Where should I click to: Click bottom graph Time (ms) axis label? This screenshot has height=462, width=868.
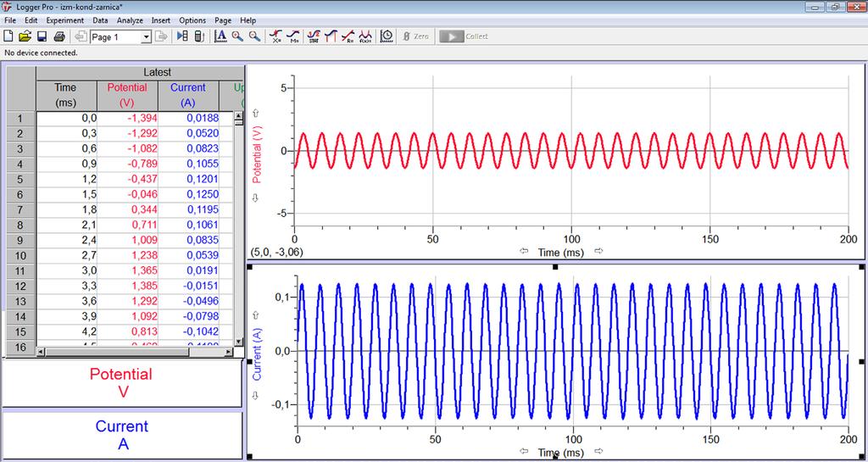pos(561,453)
